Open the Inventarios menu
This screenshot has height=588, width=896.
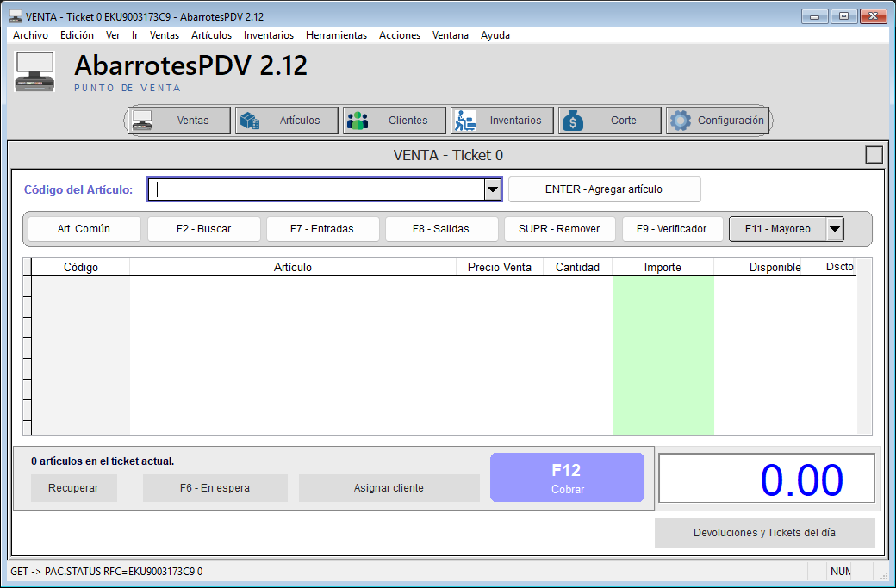point(269,34)
